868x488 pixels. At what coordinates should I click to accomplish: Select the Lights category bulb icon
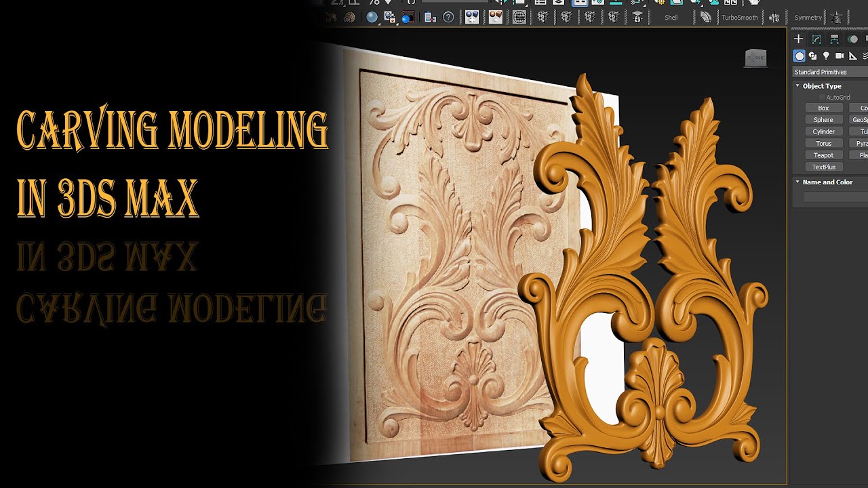click(x=826, y=56)
